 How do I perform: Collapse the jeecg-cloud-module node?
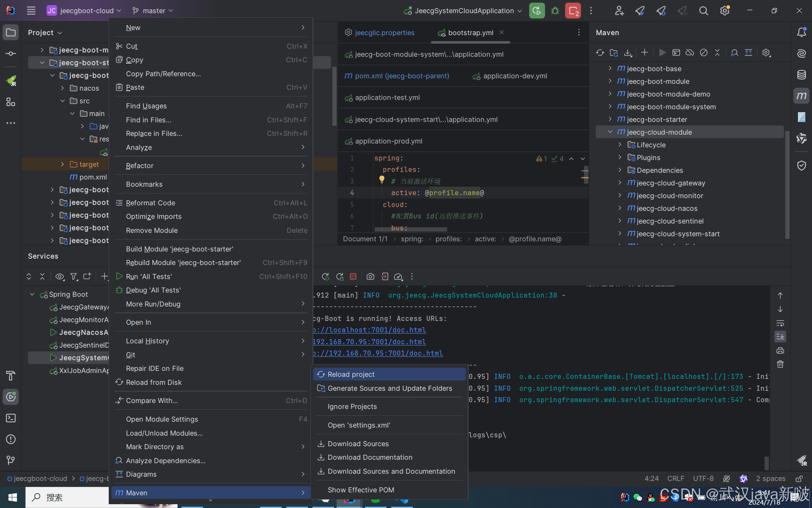pyautogui.click(x=610, y=132)
